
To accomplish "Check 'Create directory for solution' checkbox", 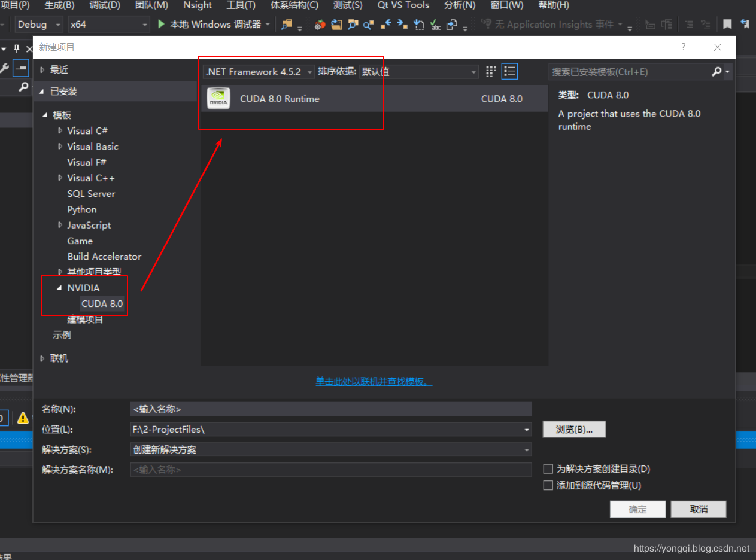I will click(548, 469).
